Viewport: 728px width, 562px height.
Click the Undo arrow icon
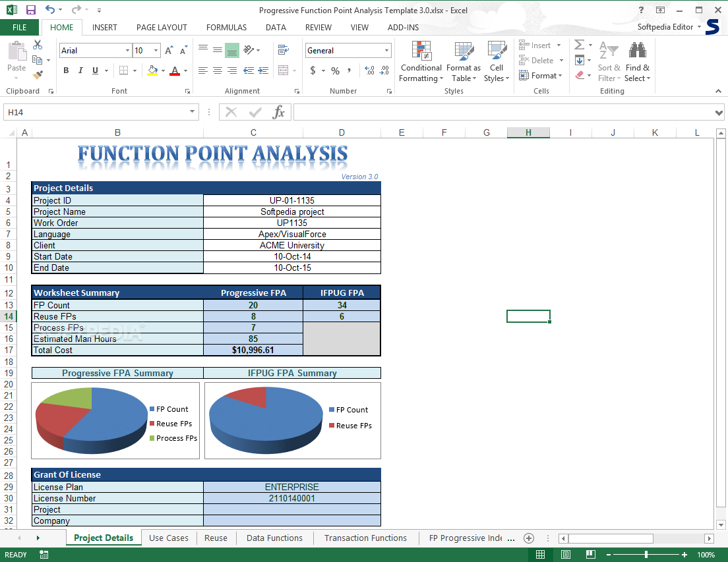[49, 10]
